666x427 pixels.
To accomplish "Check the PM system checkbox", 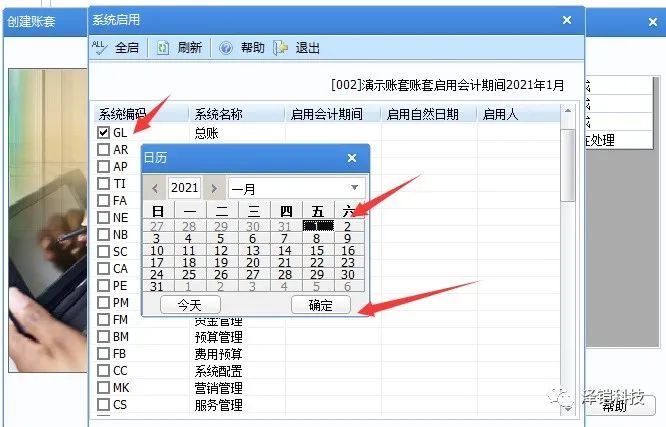I will pos(103,303).
